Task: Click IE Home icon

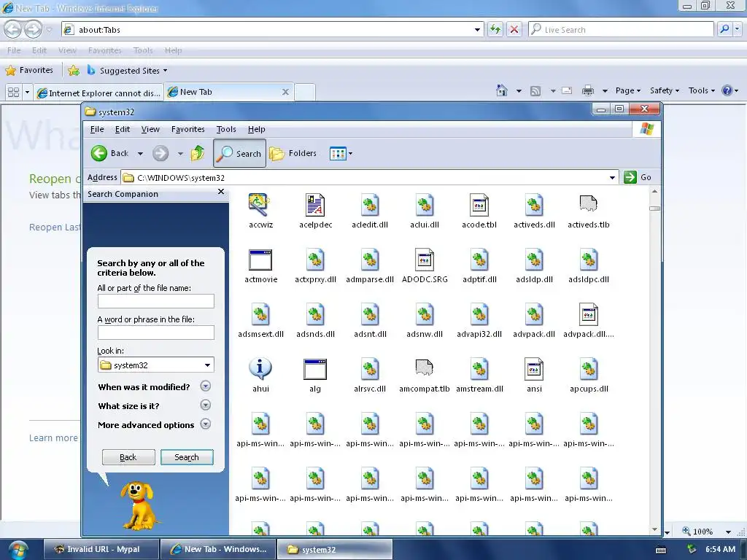Action: [502, 90]
